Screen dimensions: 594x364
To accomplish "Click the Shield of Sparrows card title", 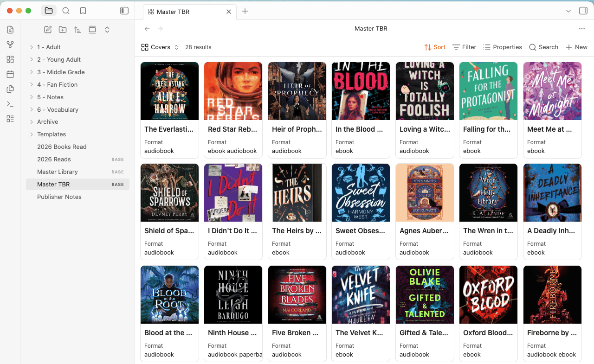I will click(x=169, y=231).
